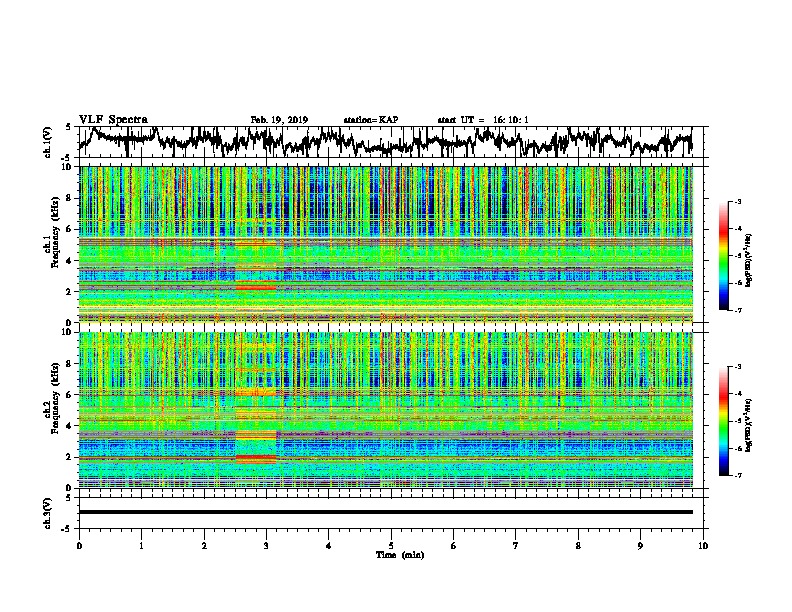This screenshot has width=792, height=612.
Task: Click time axis tick label "5"
Action: [391, 546]
